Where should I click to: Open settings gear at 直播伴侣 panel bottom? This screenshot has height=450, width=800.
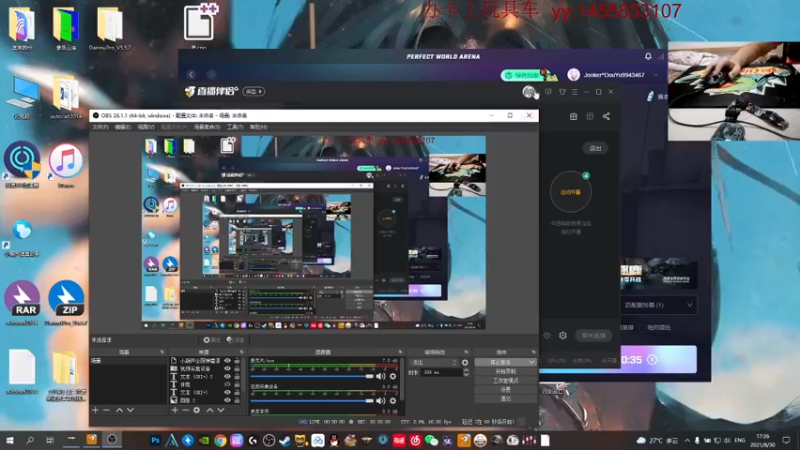[x=563, y=336]
